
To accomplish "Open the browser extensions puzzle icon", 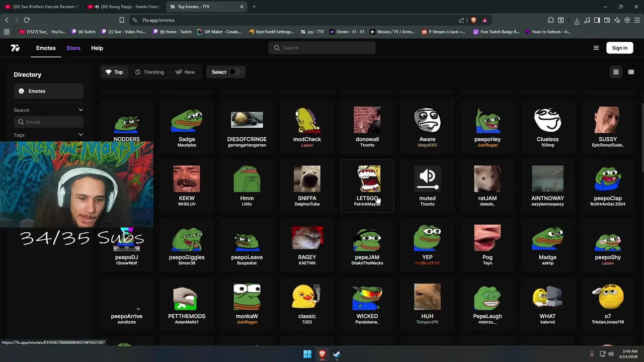I will pos(551,20).
